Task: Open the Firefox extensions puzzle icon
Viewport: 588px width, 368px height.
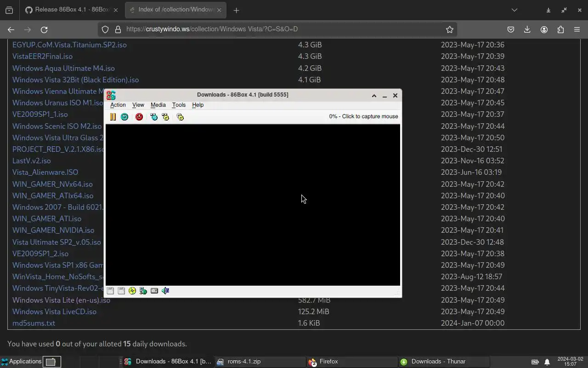Action: (560, 29)
